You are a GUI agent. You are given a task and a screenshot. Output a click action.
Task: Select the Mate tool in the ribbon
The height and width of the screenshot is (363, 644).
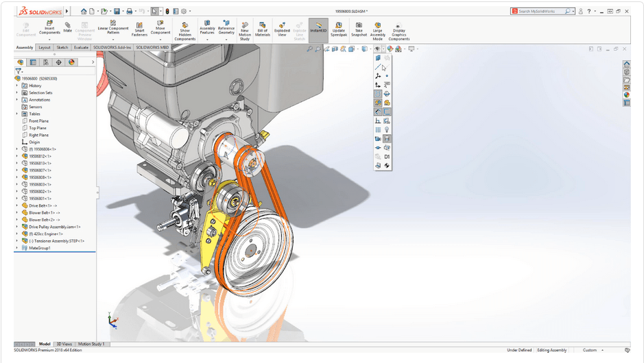tap(68, 27)
